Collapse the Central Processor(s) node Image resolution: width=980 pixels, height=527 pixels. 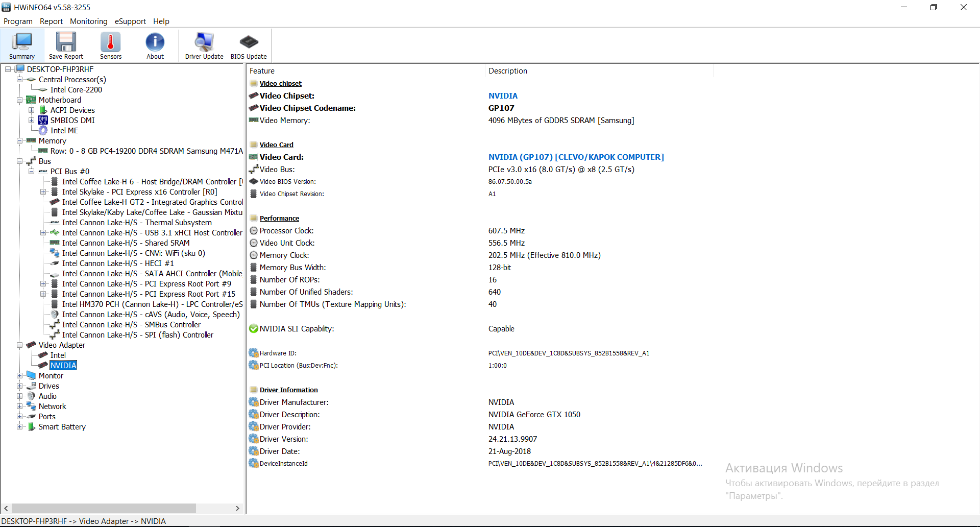click(x=19, y=79)
